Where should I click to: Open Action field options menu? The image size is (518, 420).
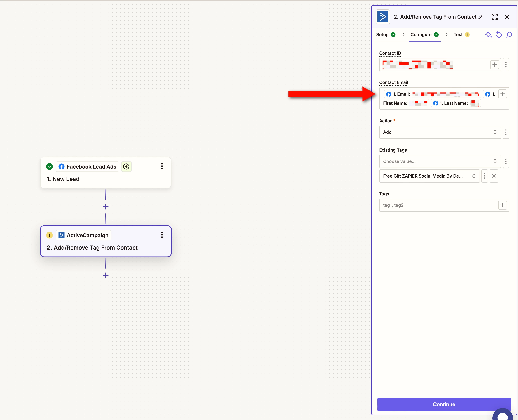[506, 132]
